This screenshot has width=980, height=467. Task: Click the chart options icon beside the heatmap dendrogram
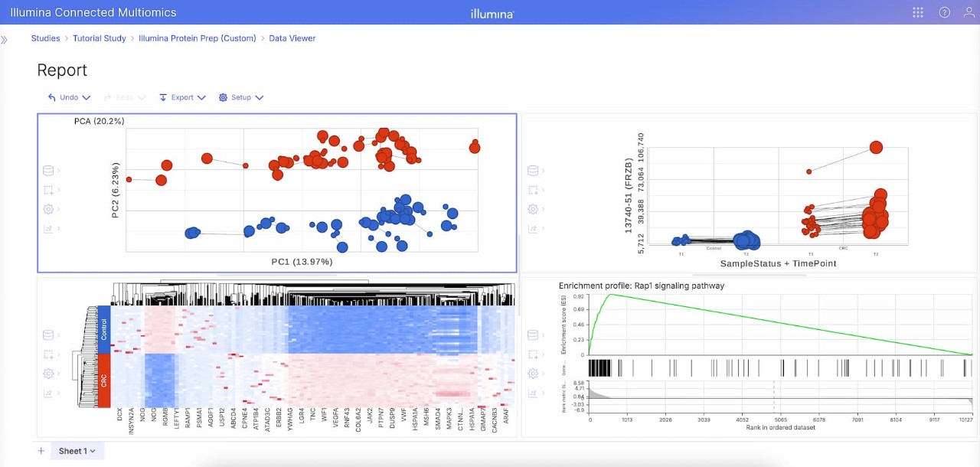(48, 393)
